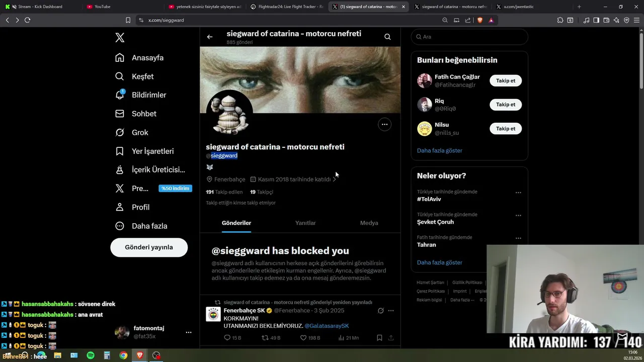Open Premium with %50 indirim badge
The height and width of the screenshot is (362, 644).
(153, 189)
